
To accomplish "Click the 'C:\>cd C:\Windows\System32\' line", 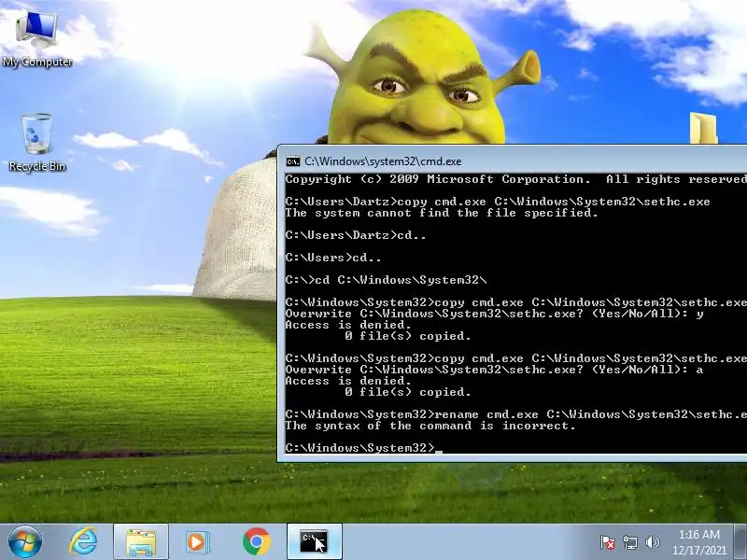I will tap(386, 280).
